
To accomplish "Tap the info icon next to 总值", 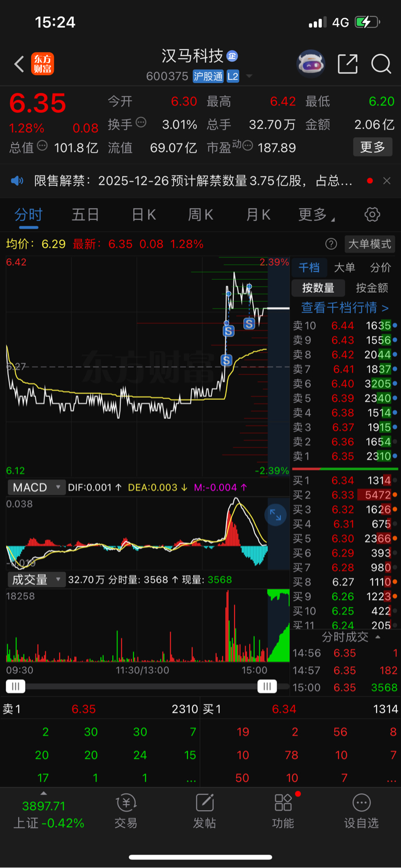I will [42, 146].
